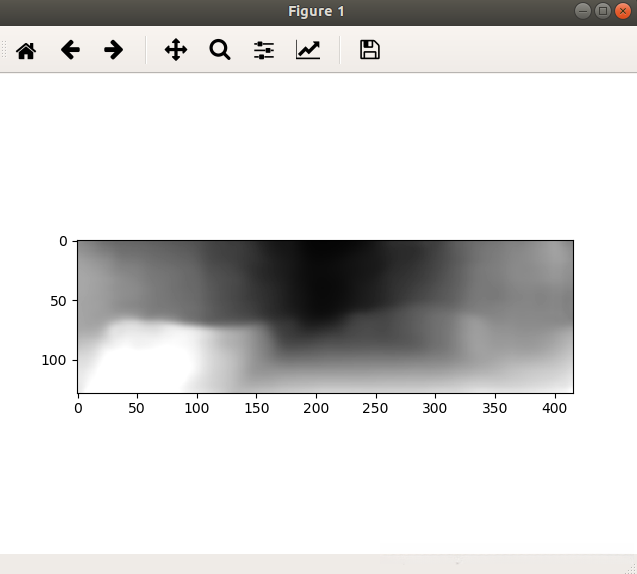
Task: Activate the Pan axes tool
Action: click(x=176, y=50)
